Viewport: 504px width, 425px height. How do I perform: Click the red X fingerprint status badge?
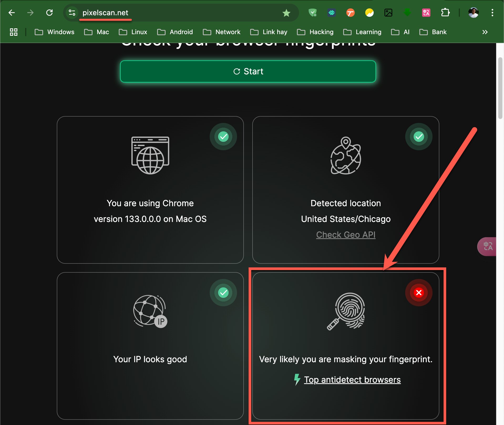tap(419, 293)
